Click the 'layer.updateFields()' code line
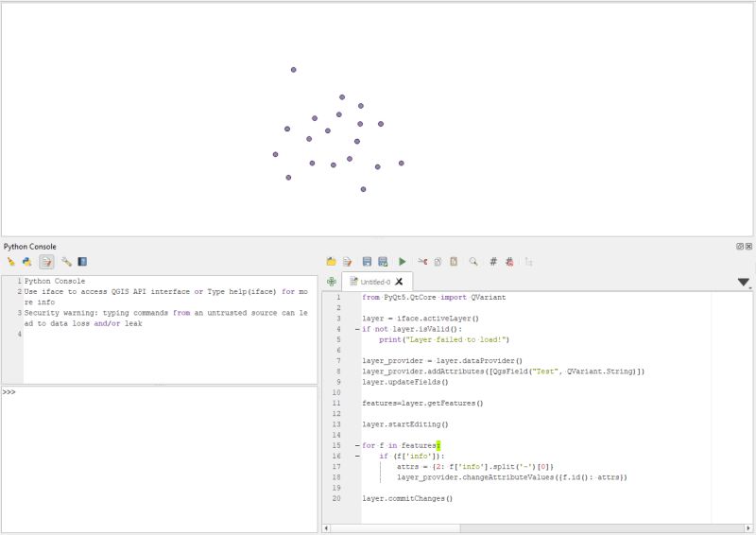 pos(405,382)
